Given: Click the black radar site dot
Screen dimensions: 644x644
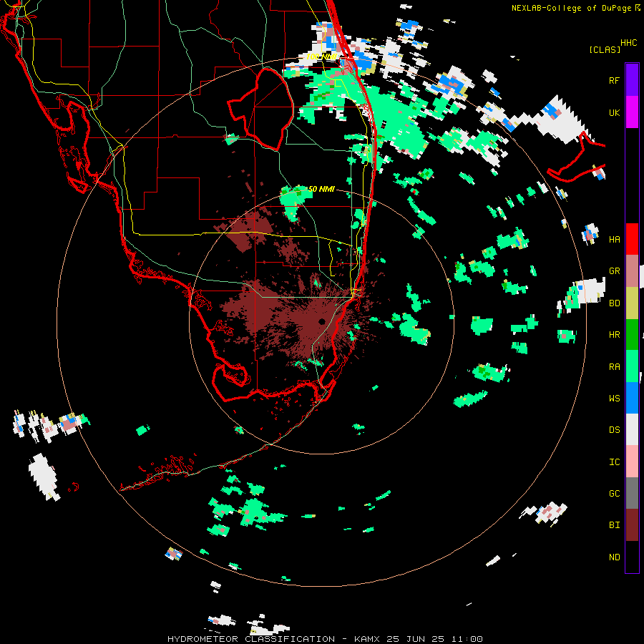Looking at the screenshot, I should tap(321, 321).
